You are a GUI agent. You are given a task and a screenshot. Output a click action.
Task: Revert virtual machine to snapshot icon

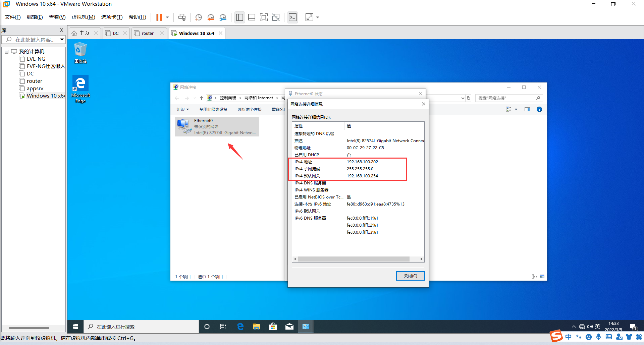pyautogui.click(x=211, y=17)
